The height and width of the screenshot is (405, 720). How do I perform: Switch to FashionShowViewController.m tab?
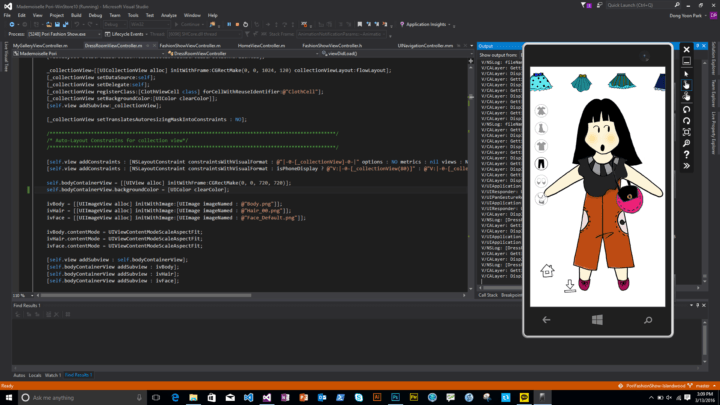coord(190,46)
